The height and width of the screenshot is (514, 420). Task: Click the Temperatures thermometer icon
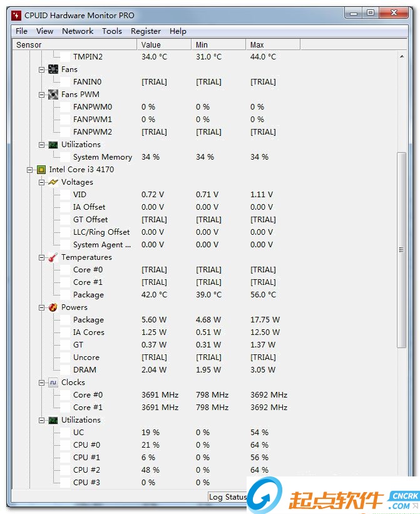[53, 257]
